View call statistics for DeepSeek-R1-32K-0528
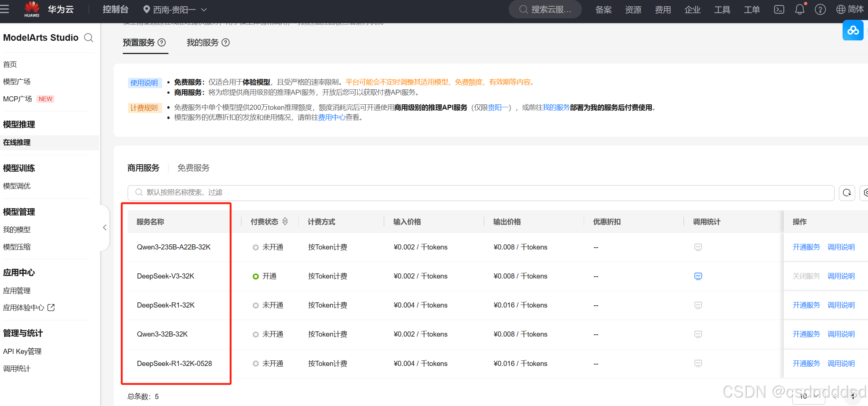This screenshot has width=868, height=406. point(698,363)
